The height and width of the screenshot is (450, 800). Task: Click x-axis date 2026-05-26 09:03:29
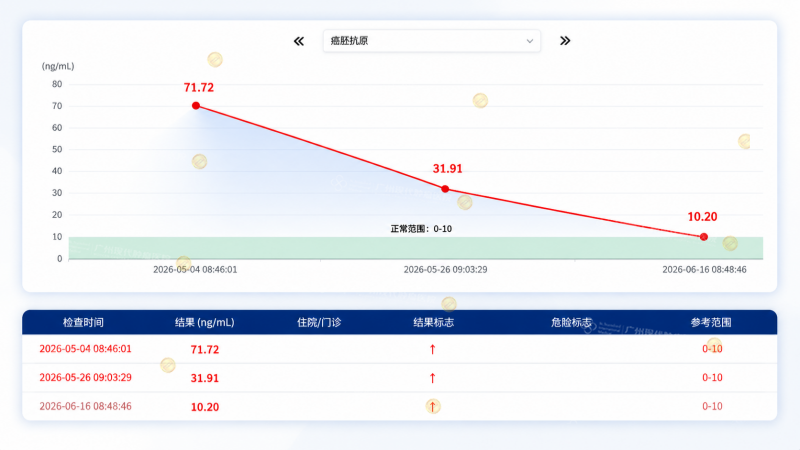tap(445, 269)
